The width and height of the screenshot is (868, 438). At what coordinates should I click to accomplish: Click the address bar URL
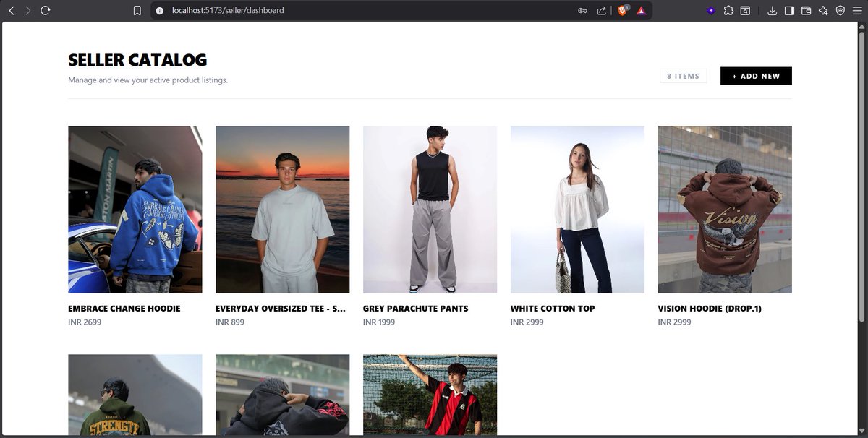point(228,11)
